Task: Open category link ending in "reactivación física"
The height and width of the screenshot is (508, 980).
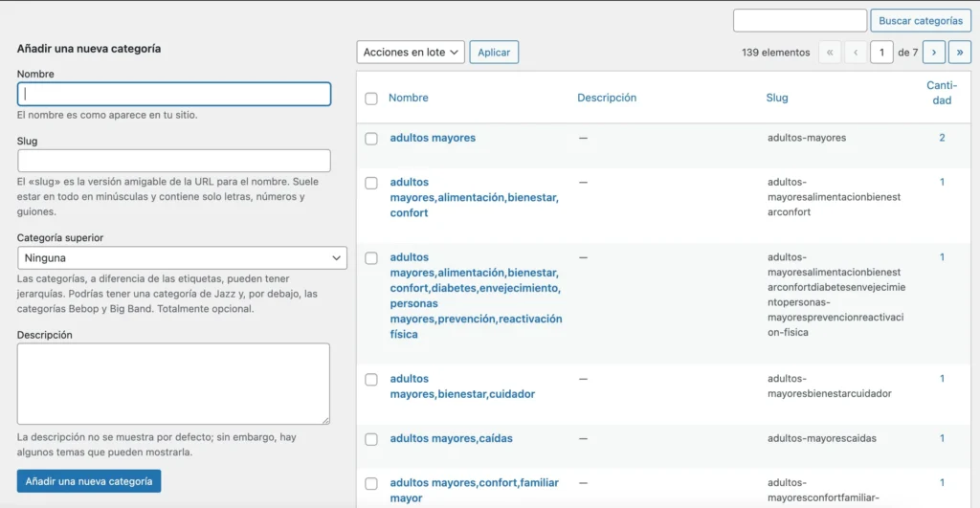Action: click(x=476, y=296)
